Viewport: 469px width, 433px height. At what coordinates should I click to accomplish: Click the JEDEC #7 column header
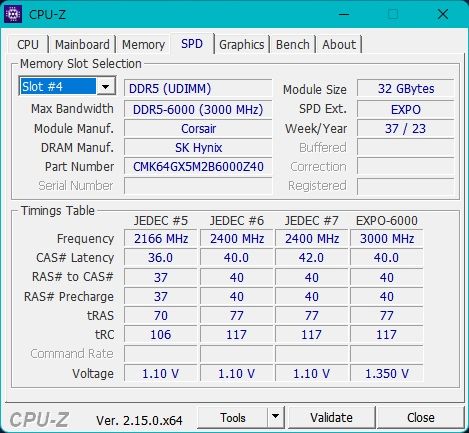(311, 221)
